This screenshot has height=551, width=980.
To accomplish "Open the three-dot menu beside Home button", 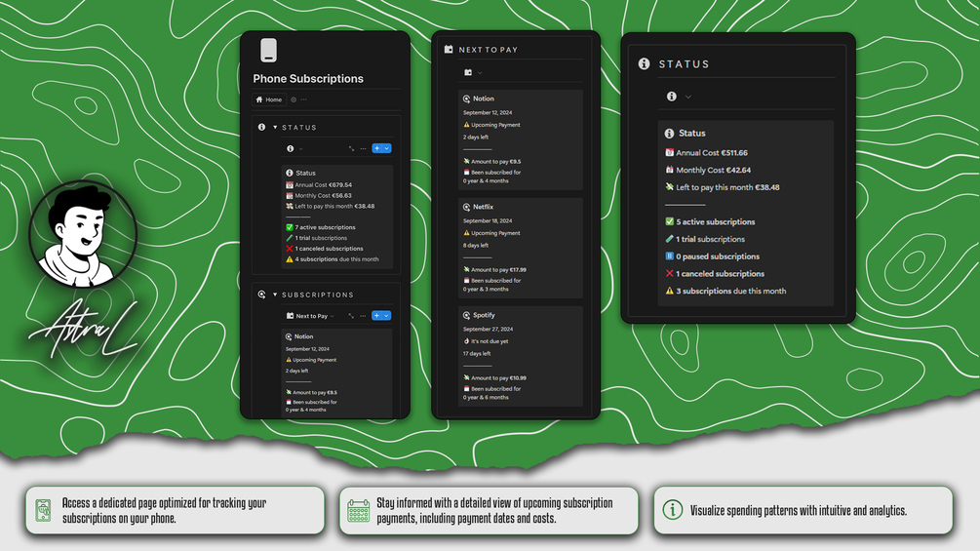I will 303,99.
